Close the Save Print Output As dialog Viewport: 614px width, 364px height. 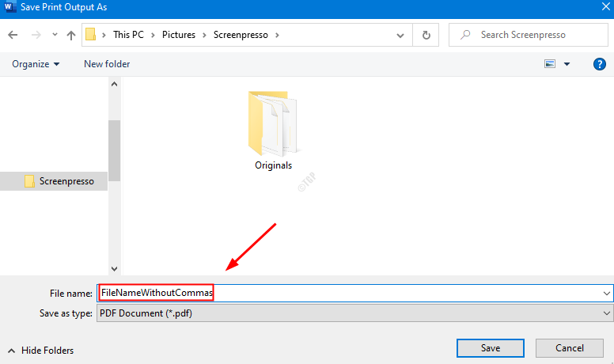pos(605,6)
